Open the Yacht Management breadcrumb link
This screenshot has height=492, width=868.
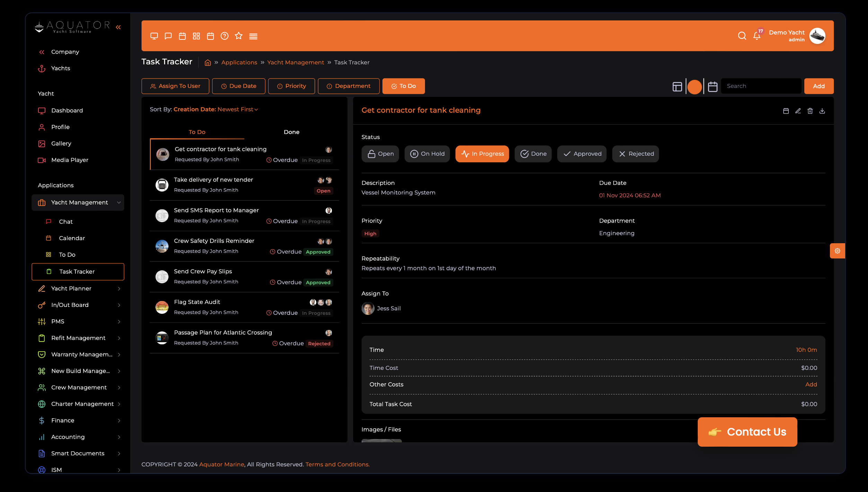(296, 62)
